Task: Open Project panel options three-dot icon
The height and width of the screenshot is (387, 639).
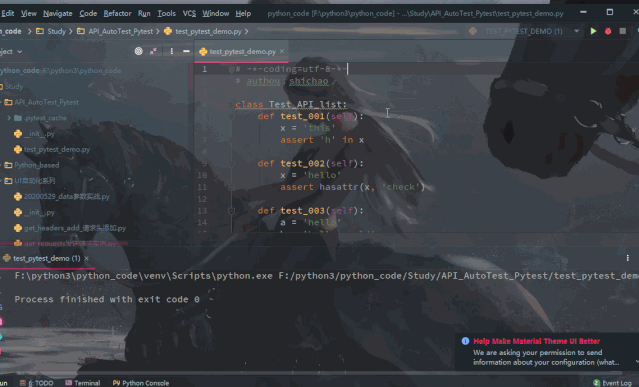Action: [172, 51]
